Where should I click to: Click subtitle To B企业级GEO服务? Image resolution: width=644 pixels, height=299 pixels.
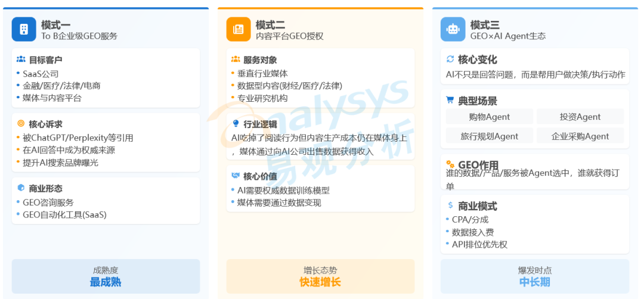click(79, 36)
